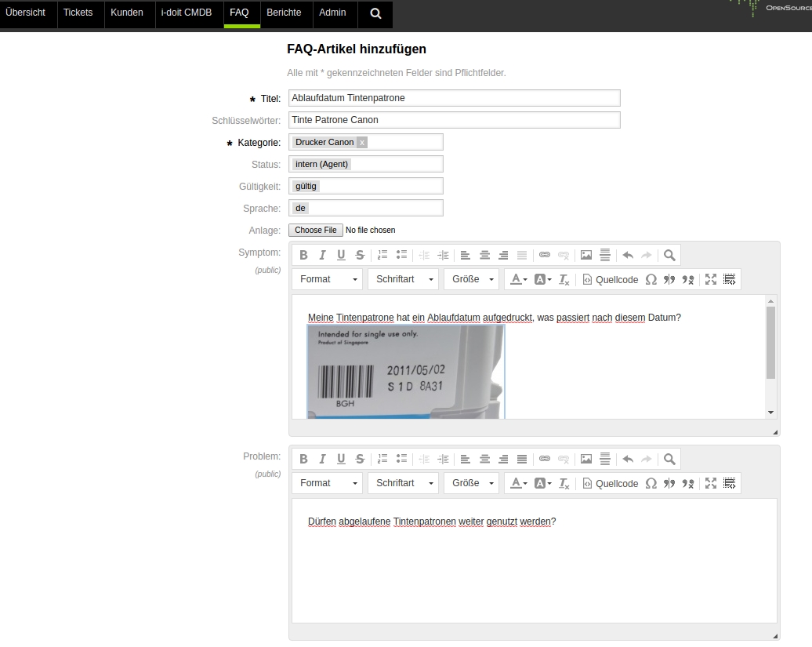The height and width of the screenshot is (647, 812).
Task: Toggle underline in the Problem editor
Action: click(341, 459)
